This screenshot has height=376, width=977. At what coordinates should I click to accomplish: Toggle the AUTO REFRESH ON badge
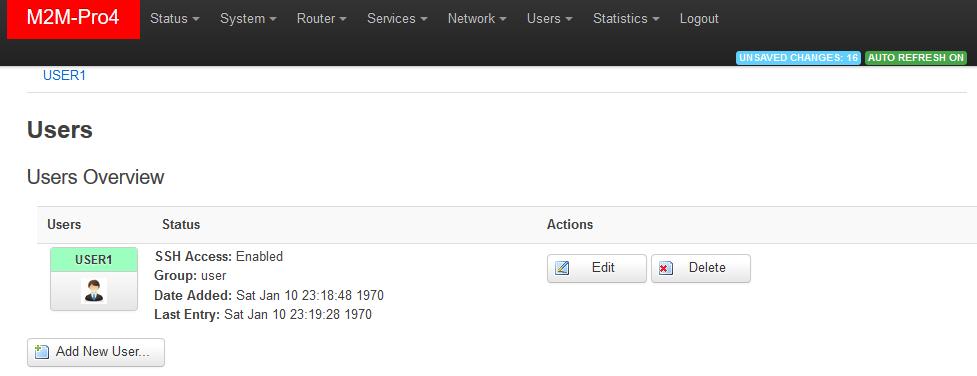(x=916, y=58)
